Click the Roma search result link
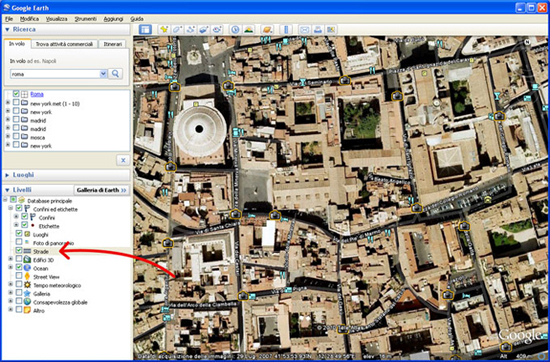Image resolution: width=550 pixels, height=362 pixels. (x=37, y=94)
